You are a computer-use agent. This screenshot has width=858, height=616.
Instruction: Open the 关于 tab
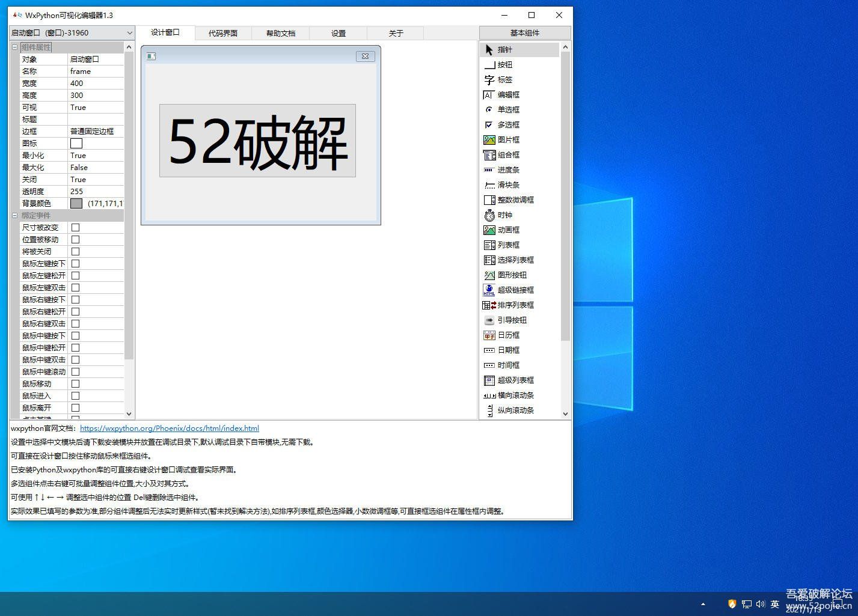[x=396, y=34]
